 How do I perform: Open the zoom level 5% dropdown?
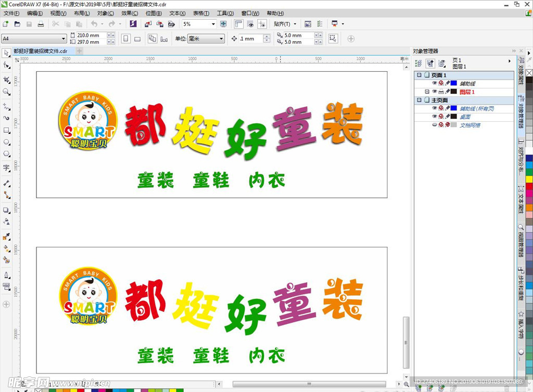click(x=213, y=24)
